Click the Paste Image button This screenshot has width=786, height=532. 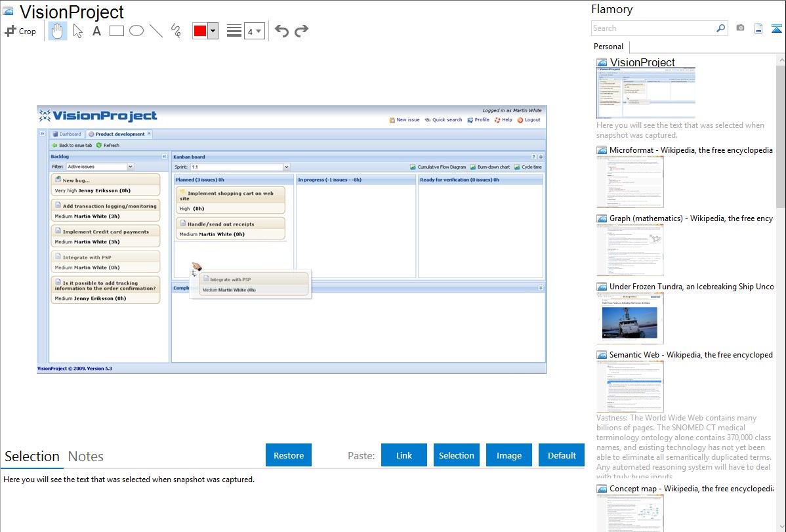pyautogui.click(x=509, y=455)
